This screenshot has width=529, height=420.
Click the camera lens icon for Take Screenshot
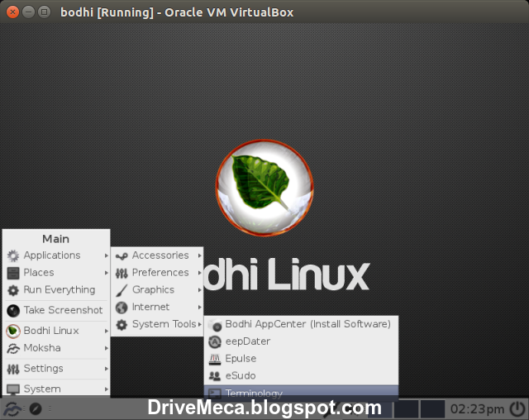pos(13,310)
